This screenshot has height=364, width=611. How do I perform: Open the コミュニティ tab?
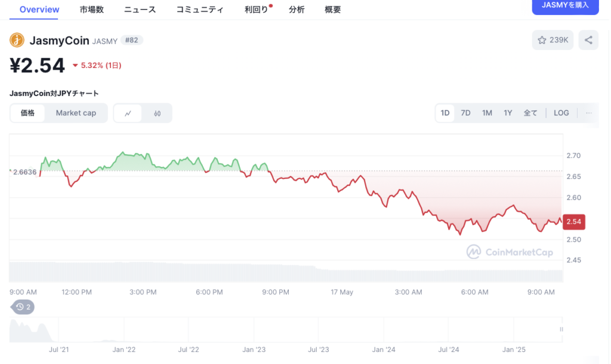point(200,10)
